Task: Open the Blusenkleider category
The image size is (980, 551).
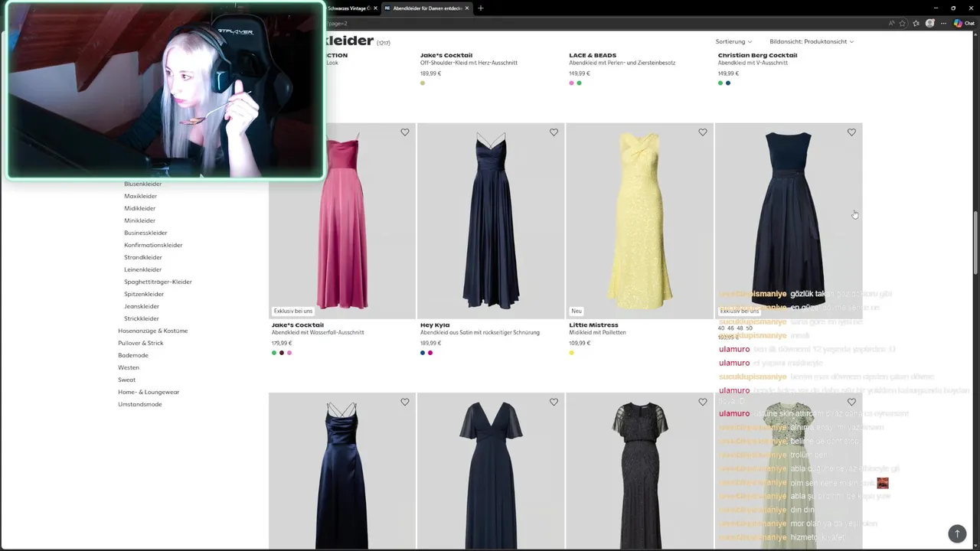Action: point(142,184)
